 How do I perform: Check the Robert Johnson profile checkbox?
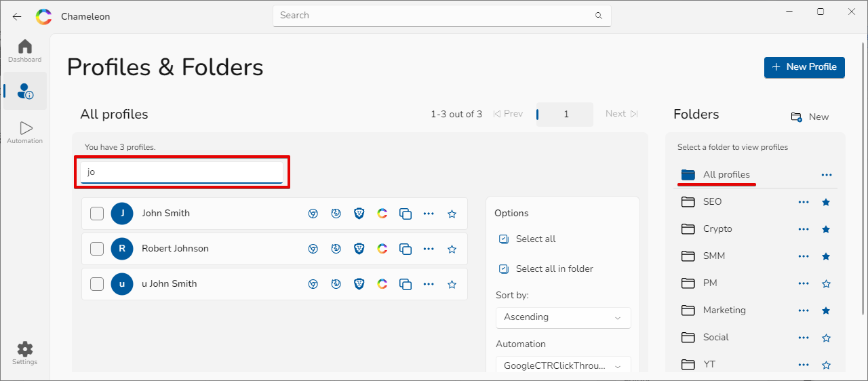point(97,249)
